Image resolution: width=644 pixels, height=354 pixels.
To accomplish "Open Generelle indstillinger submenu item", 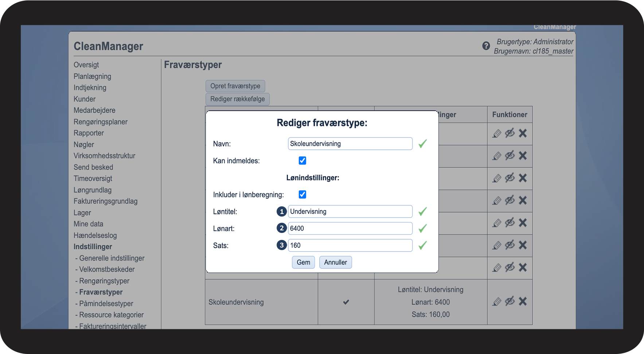I will (x=112, y=258).
